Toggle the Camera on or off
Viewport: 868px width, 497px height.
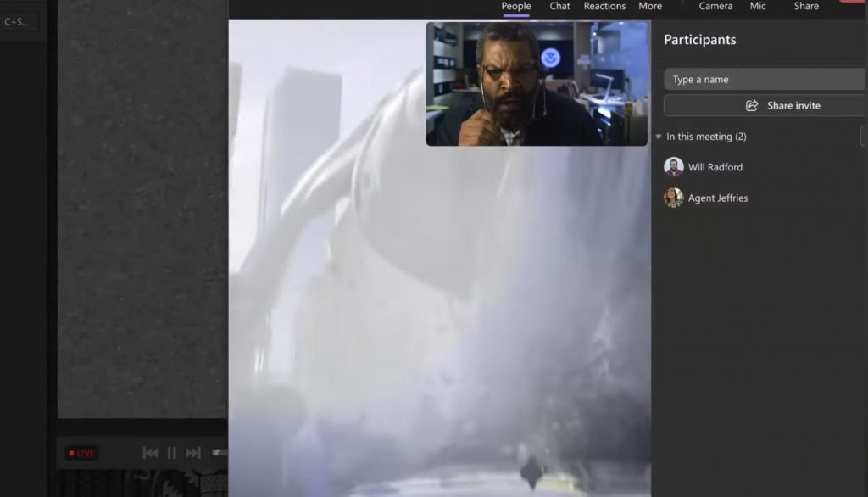pos(715,7)
